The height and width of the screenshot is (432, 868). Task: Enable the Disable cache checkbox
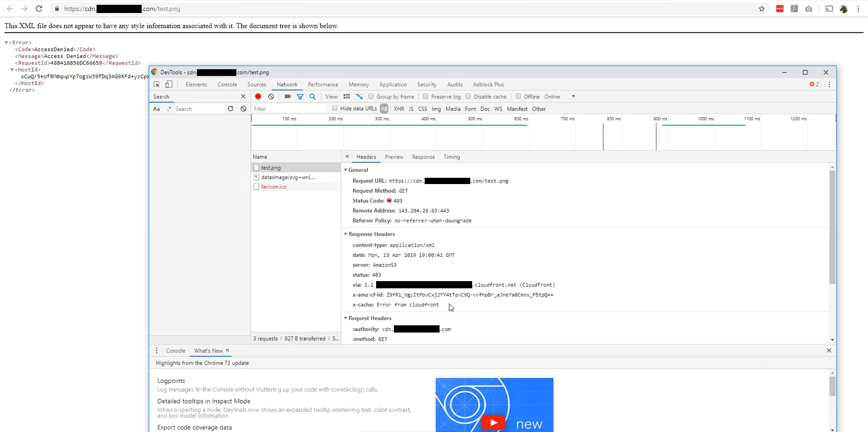[468, 97]
